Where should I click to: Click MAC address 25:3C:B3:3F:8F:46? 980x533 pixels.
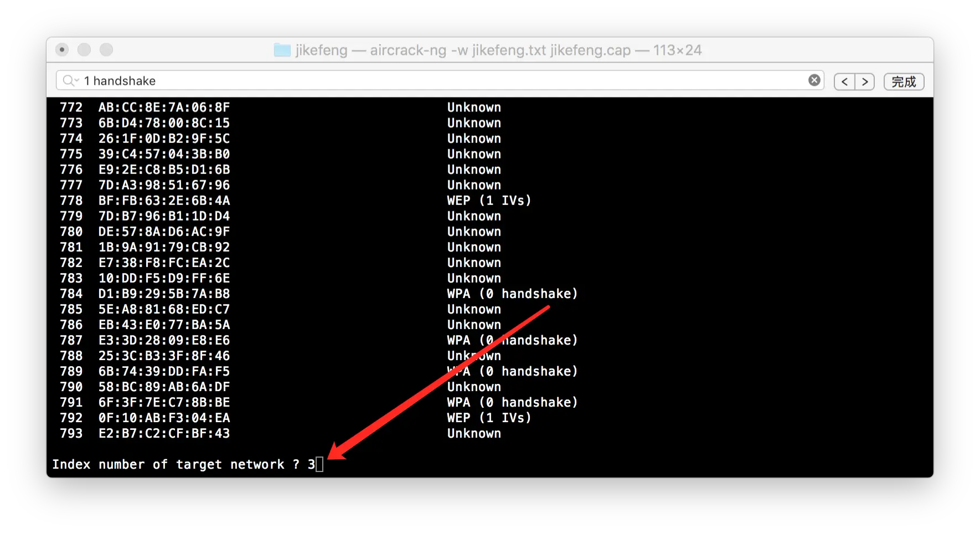[x=164, y=356]
